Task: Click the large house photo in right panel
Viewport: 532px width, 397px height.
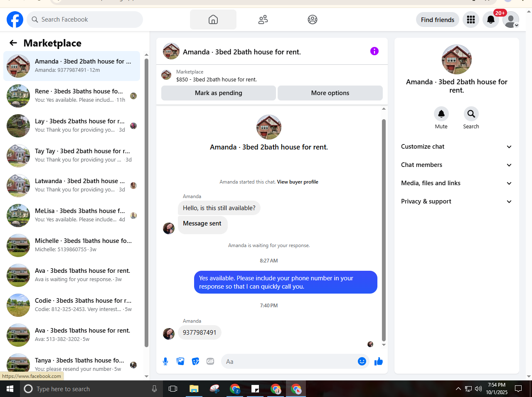Action: tap(457, 59)
